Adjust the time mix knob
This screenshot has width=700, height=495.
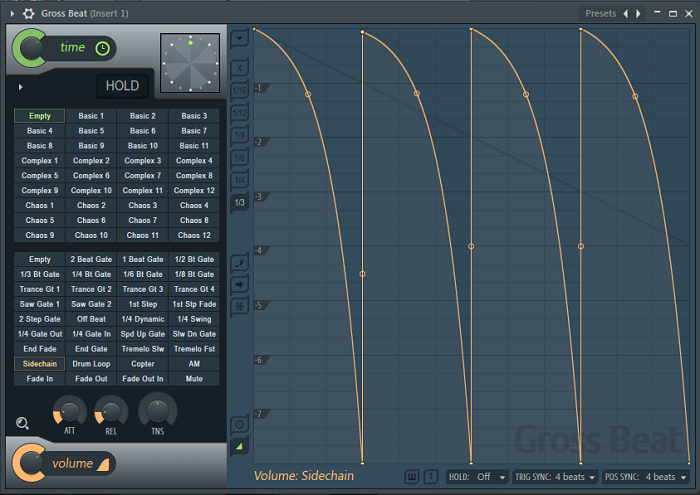coord(29,48)
